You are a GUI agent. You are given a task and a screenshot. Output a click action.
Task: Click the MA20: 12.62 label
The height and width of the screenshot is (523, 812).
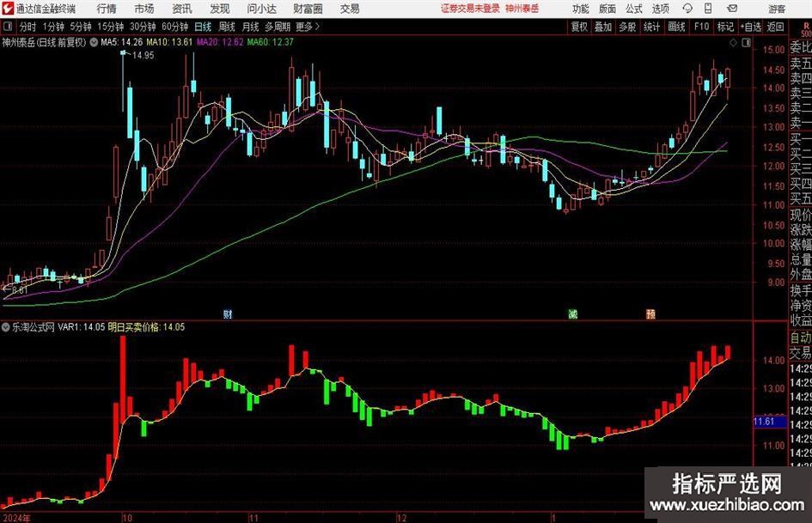tap(220, 42)
